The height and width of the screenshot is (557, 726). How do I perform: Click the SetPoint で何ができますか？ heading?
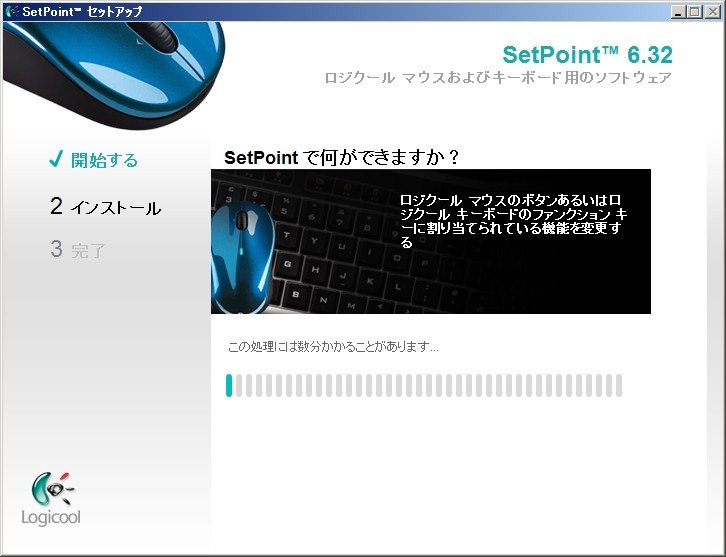[342, 157]
